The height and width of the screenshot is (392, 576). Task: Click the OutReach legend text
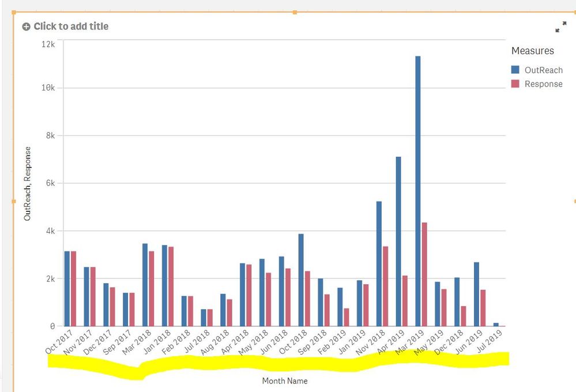pos(543,70)
